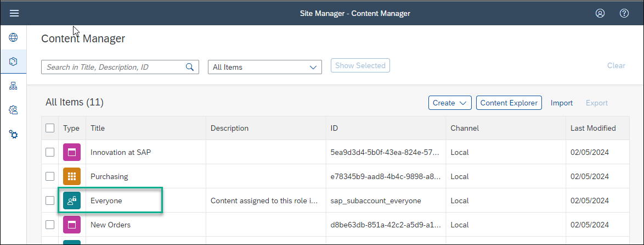Screen dimensions: 644x245
Task: Click the search magnifier icon
Action: 190,67
